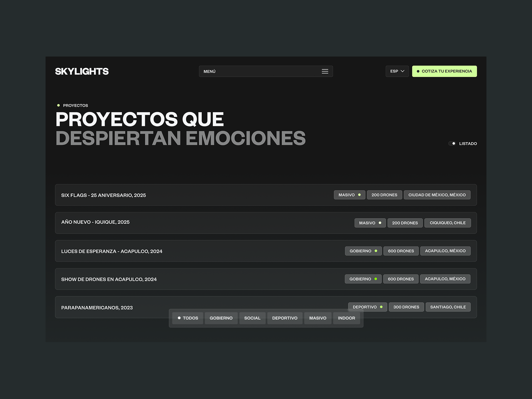Open the ESP language dropdown
The height and width of the screenshot is (399, 532).
click(x=397, y=71)
